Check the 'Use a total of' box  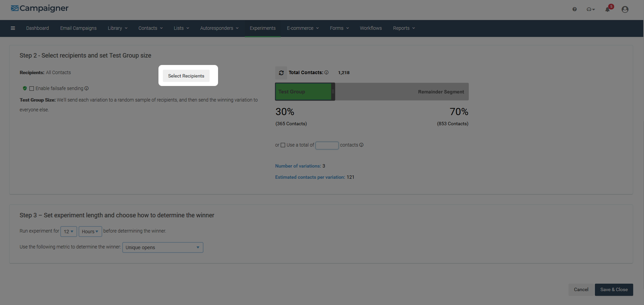click(x=283, y=145)
